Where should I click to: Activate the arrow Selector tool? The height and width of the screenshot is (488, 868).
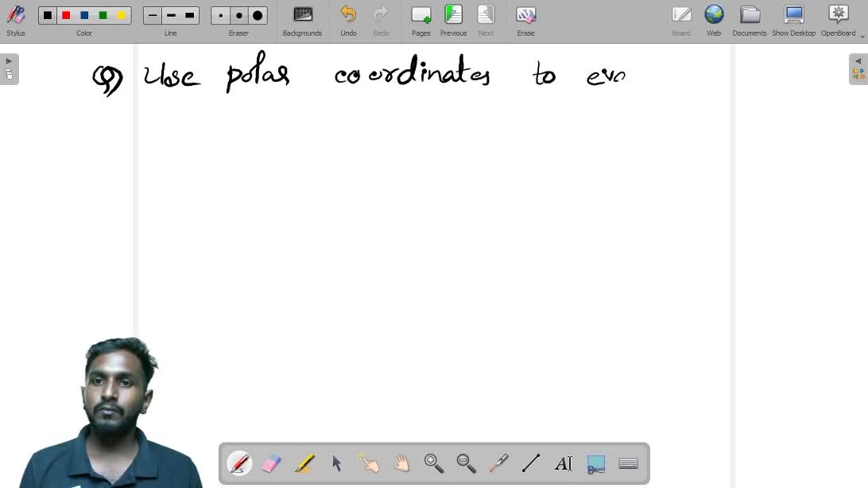pos(337,463)
